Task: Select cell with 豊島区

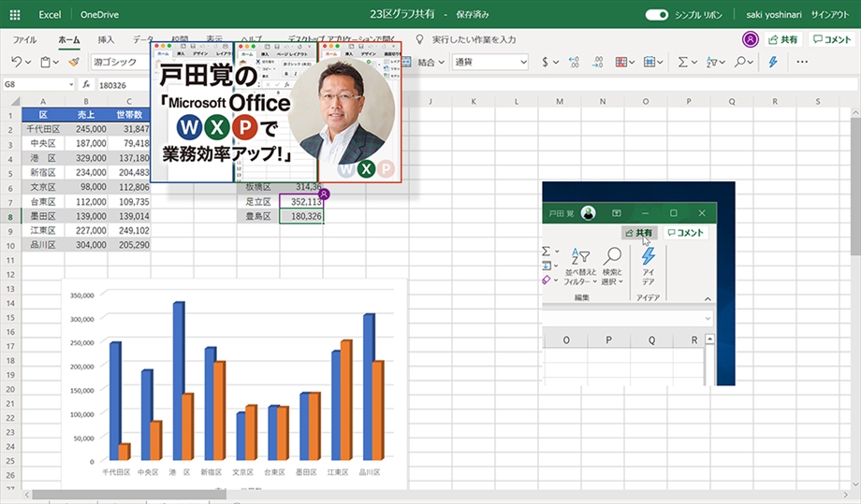Action: pyautogui.click(x=258, y=216)
